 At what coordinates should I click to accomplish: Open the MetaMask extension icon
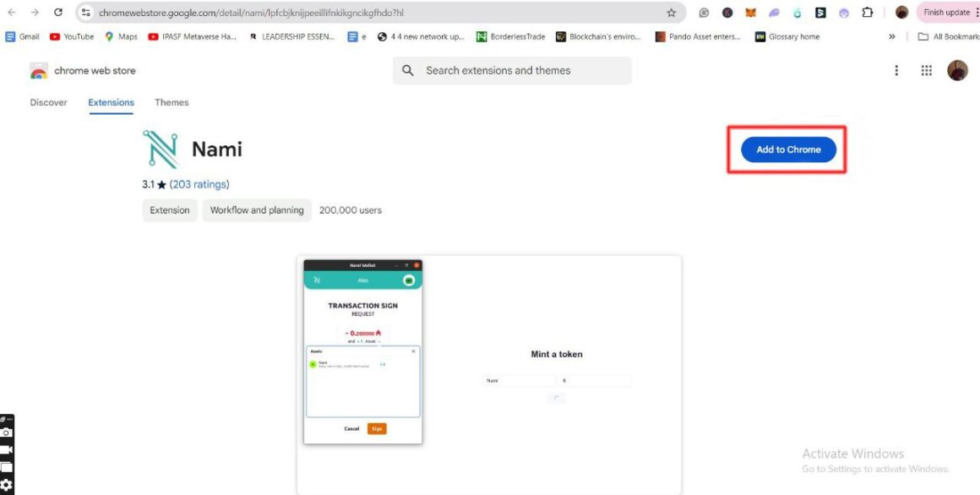(749, 12)
